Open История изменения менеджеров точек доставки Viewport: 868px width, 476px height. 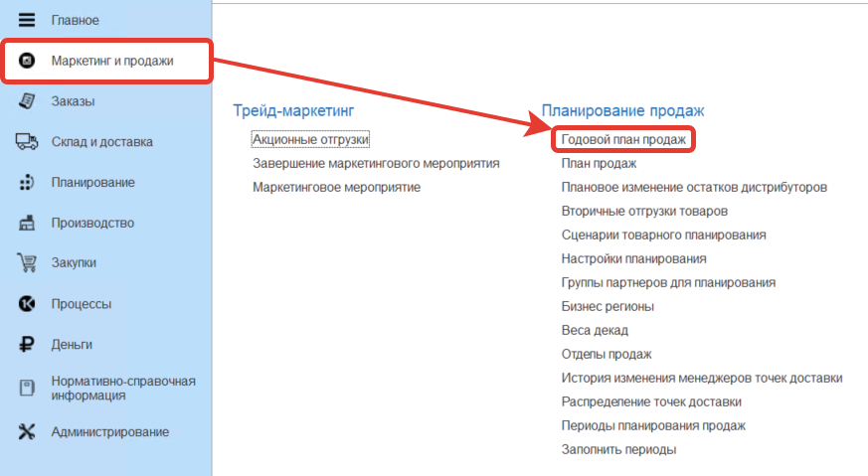(702, 378)
